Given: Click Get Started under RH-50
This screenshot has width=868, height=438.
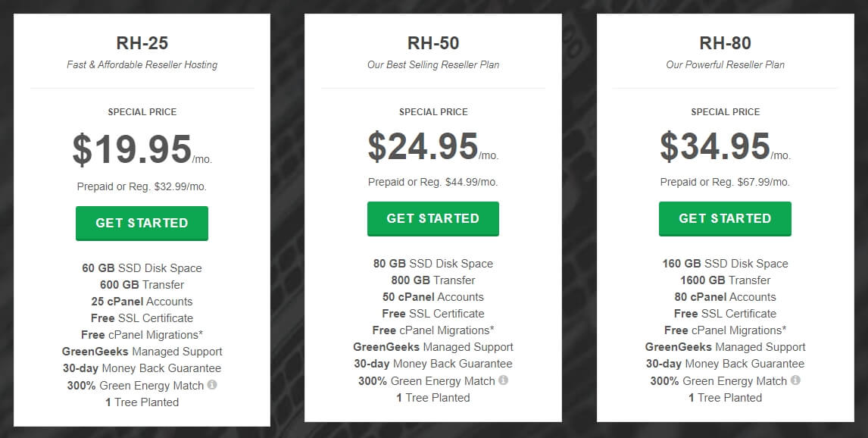Looking at the screenshot, I should coord(433,219).
